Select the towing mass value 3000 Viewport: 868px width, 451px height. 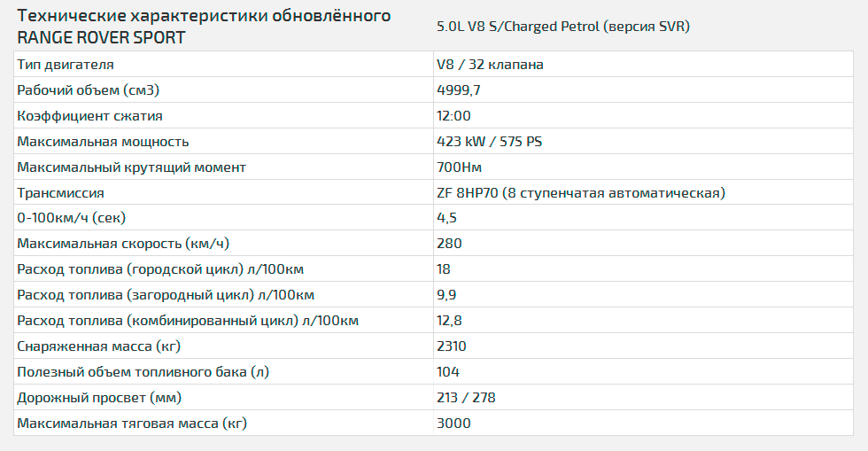point(453,424)
